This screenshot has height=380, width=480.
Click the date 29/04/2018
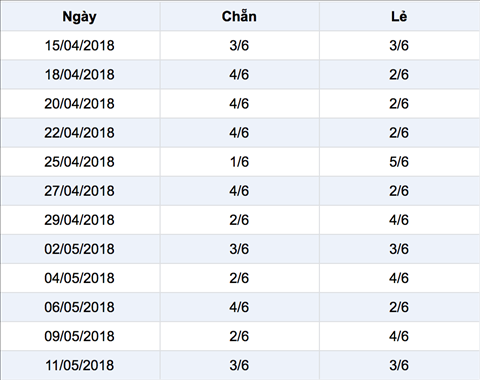[x=79, y=220]
